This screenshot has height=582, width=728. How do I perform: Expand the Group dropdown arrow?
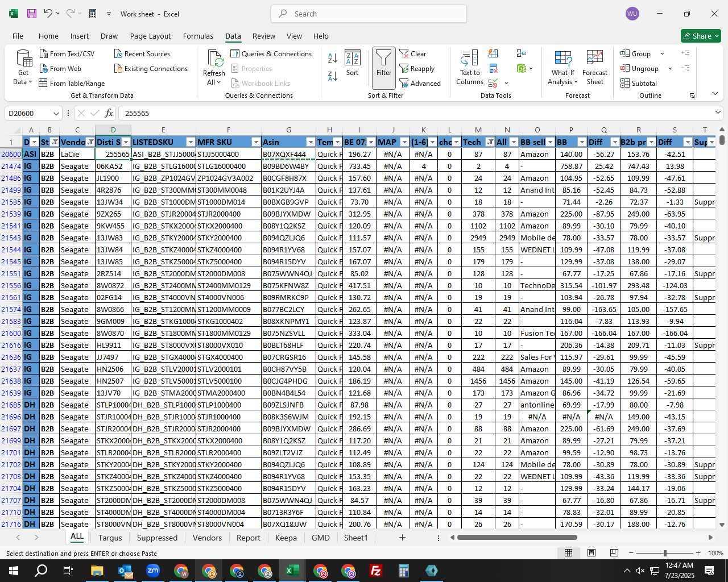click(662, 54)
